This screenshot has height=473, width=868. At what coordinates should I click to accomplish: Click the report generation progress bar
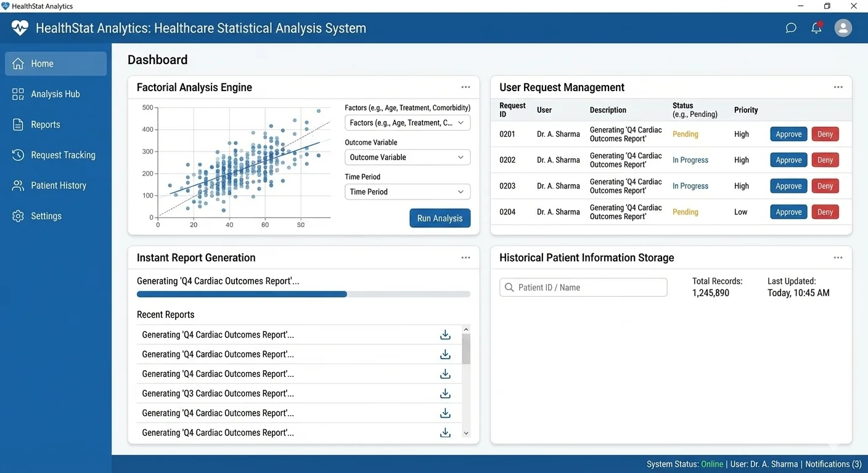pyautogui.click(x=303, y=294)
